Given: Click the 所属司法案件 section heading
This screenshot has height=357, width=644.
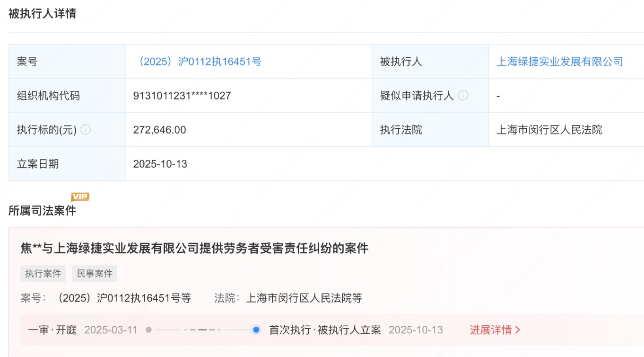Looking at the screenshot, I should (x=43, y=211).
